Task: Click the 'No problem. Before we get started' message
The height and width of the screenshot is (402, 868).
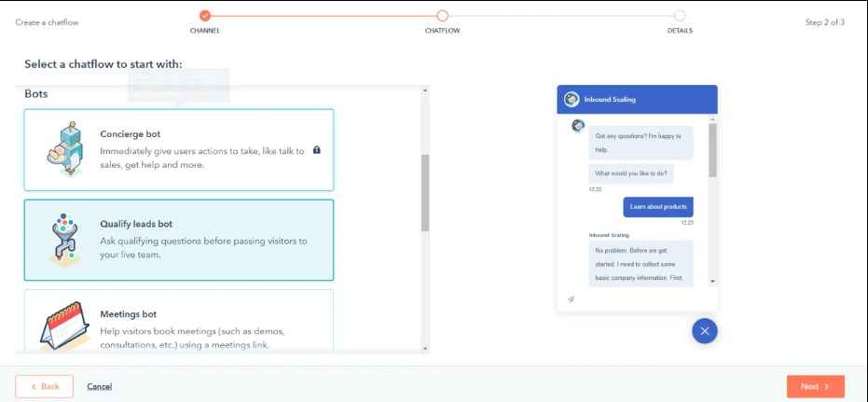Action: [641, 264]
